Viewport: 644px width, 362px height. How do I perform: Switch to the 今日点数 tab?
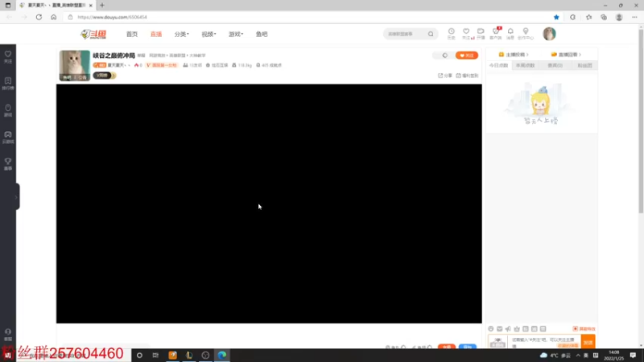498,66
